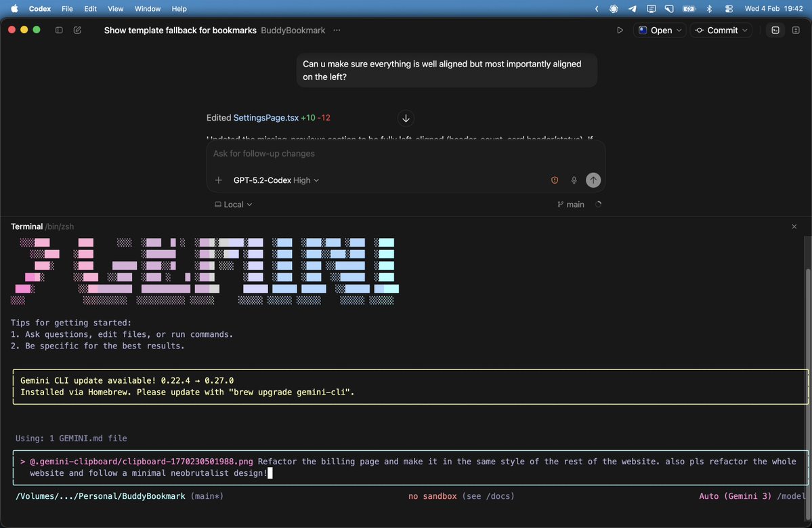Toggle the sidebar panel icon
Image resolution: width=812 pixels, height=528 pixels.
tap(59, 30)
